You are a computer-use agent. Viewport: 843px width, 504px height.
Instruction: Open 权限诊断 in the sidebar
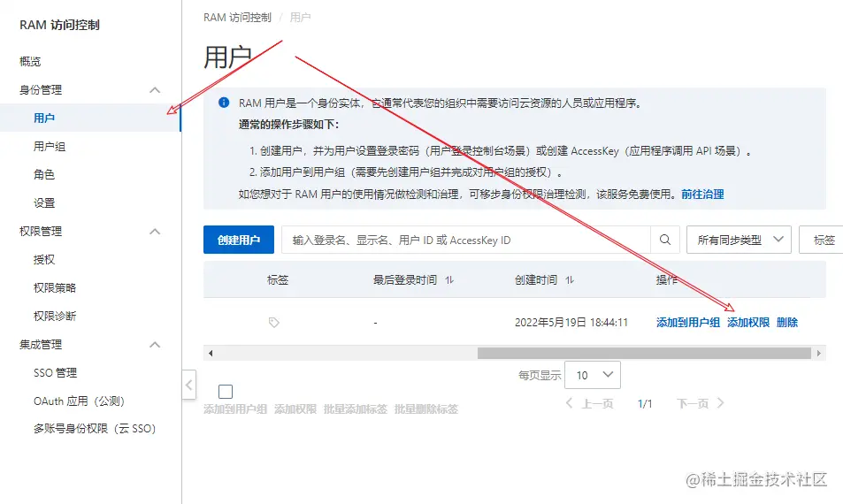coord(55,316)
